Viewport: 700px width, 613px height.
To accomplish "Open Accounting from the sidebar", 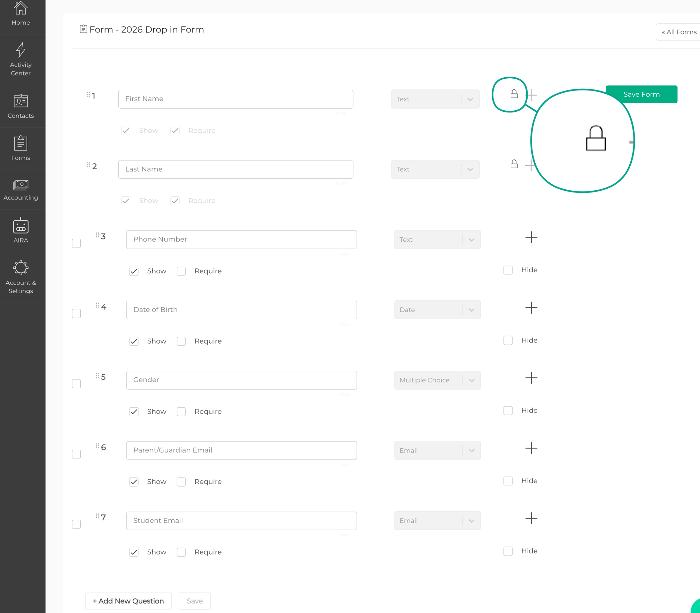I will (21, 190).
